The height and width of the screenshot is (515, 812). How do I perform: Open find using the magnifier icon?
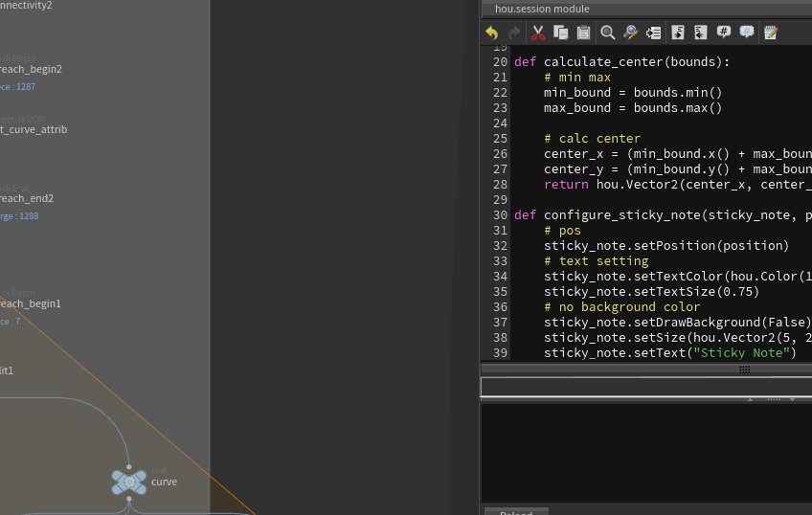(608, 33)
